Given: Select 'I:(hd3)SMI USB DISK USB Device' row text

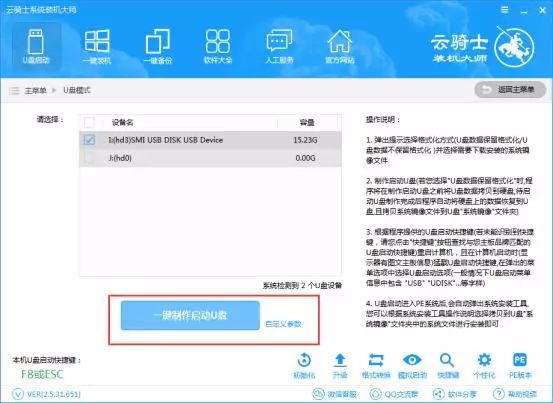Looking at the screenshot, I should [x=166, y=140].
